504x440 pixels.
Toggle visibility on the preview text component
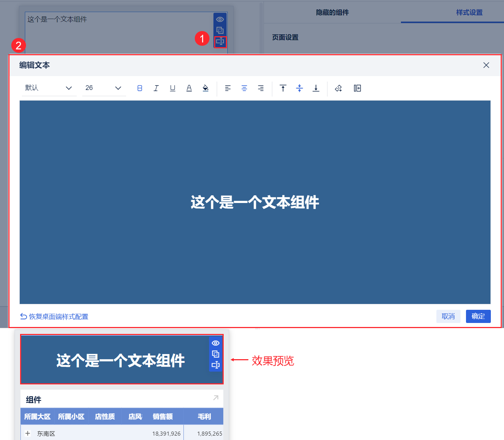(215, 343)
